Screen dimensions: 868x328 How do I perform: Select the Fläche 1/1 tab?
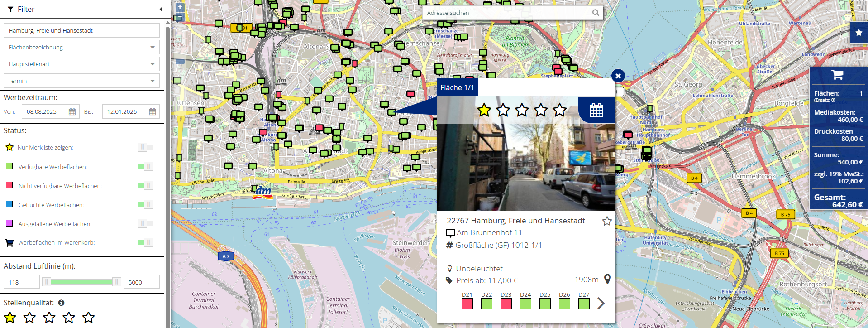click(457, 87)
